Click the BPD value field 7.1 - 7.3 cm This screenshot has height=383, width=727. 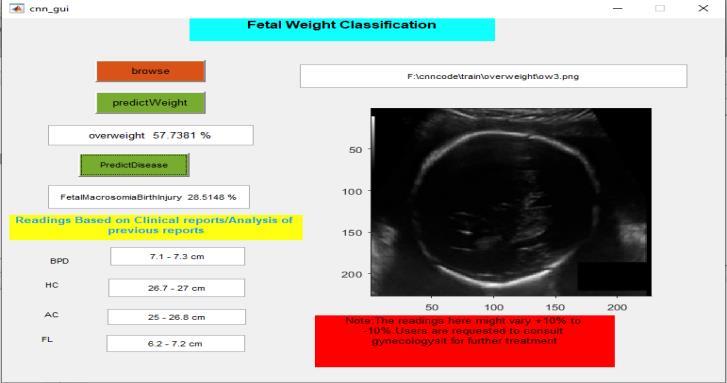[x=178, y=256]
